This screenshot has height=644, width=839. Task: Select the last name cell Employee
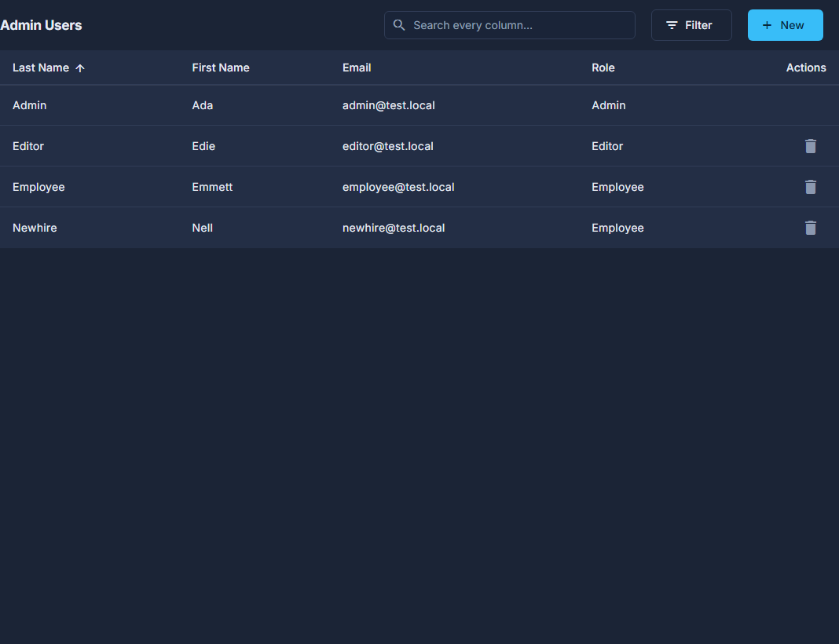38,187
